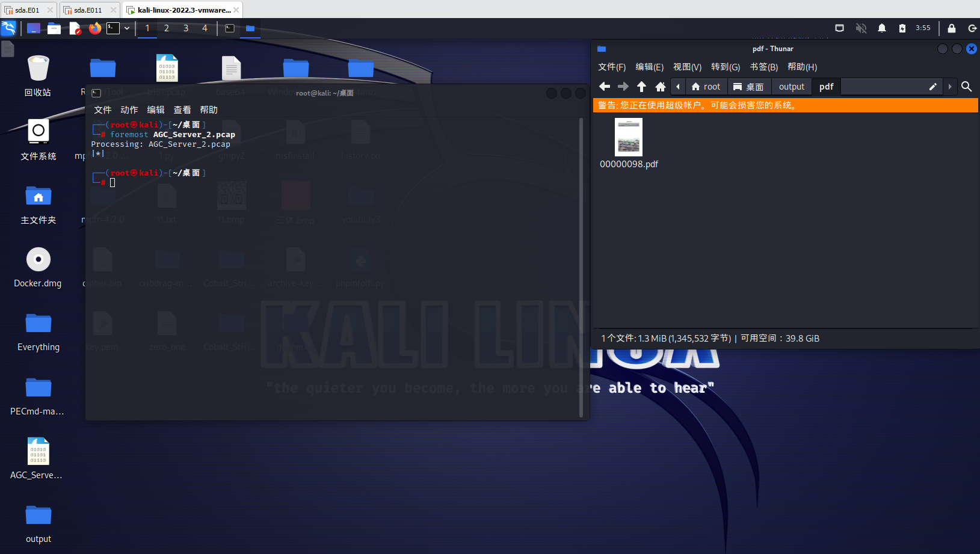Switch to workspace 1
The image size is (980, 554).
[x=147, y=28]
